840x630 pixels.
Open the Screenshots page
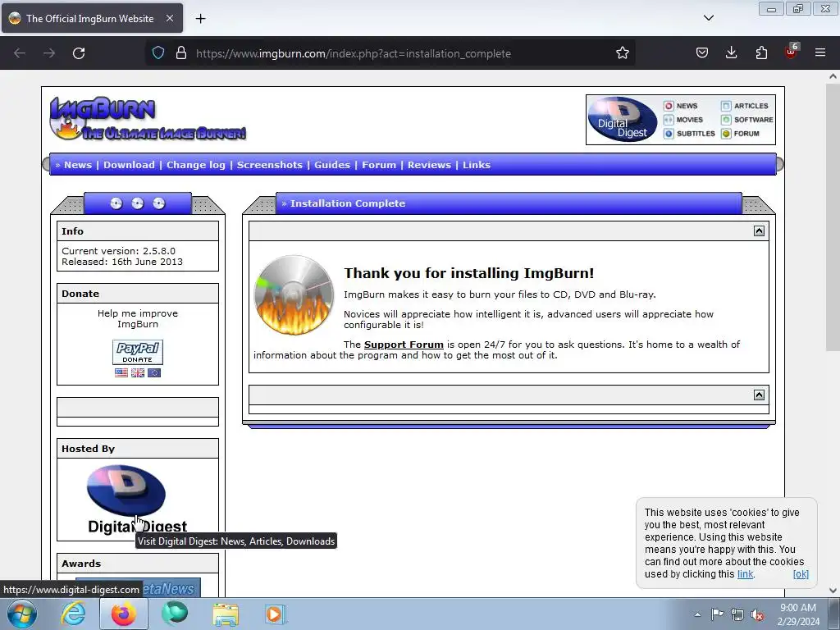coord(269,165)
